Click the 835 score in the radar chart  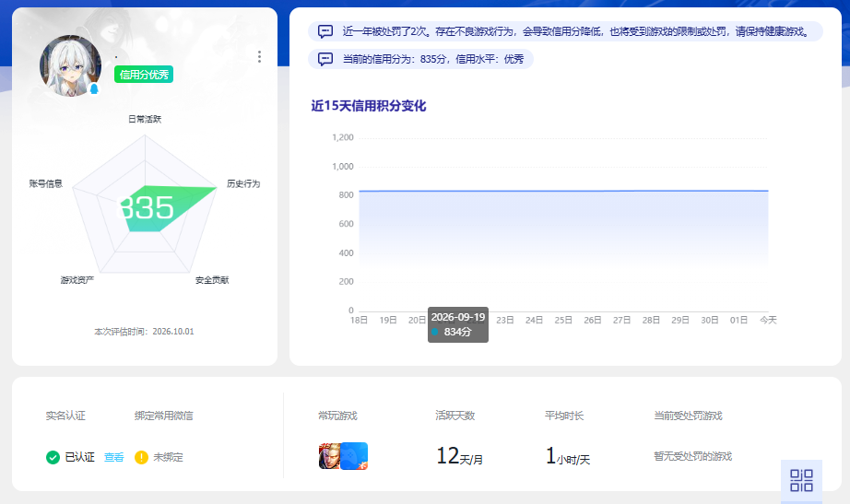146,208
